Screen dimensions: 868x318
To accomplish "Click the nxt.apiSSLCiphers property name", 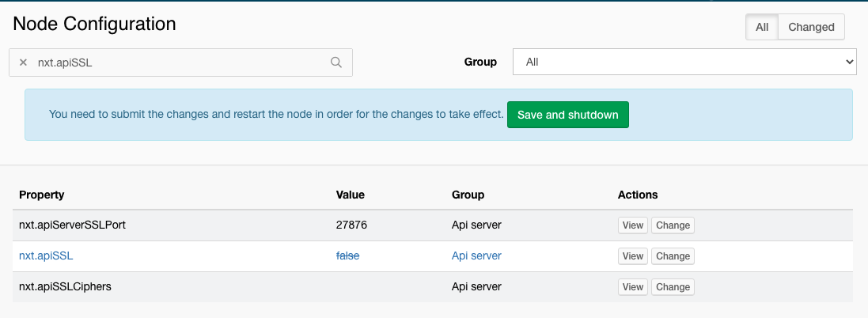I will pos(66,287).
